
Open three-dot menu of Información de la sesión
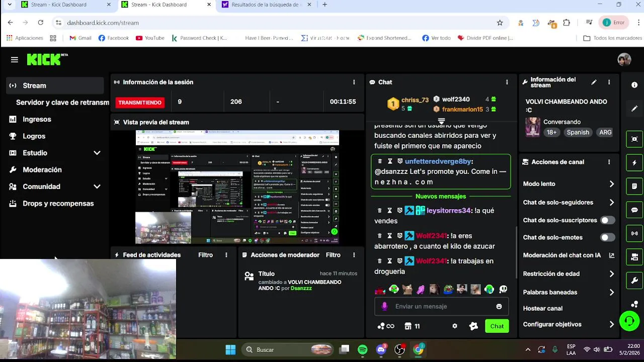354,82
